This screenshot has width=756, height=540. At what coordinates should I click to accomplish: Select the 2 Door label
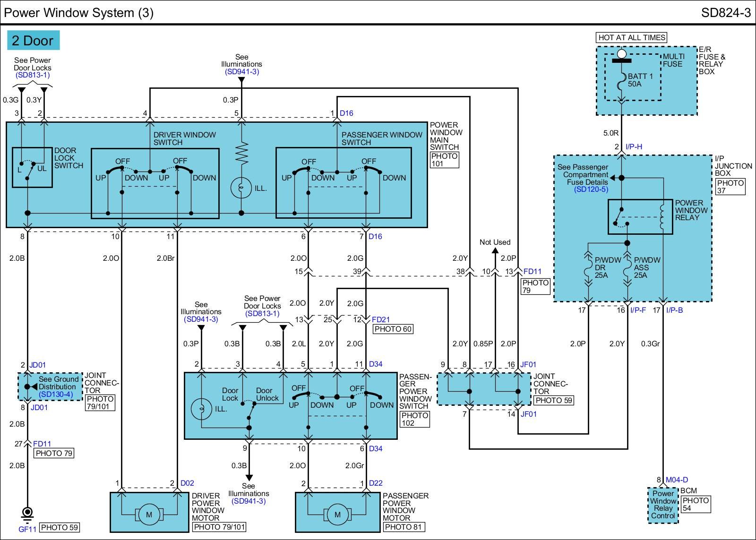click(x=33, y=41)
